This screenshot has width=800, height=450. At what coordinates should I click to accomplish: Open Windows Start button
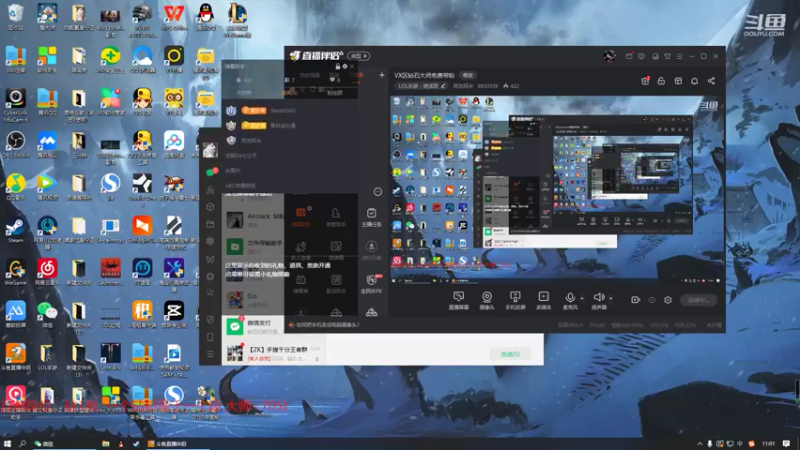pos(7,444)
